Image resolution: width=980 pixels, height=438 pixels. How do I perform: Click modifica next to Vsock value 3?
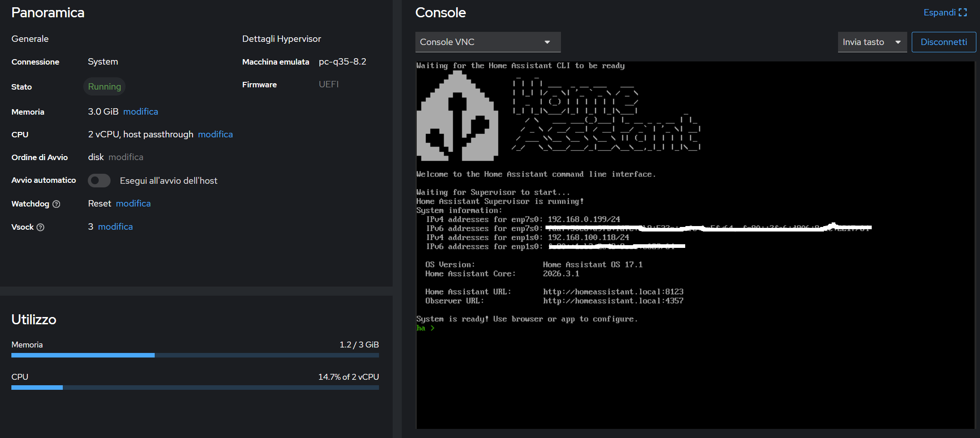coord(116,227)
